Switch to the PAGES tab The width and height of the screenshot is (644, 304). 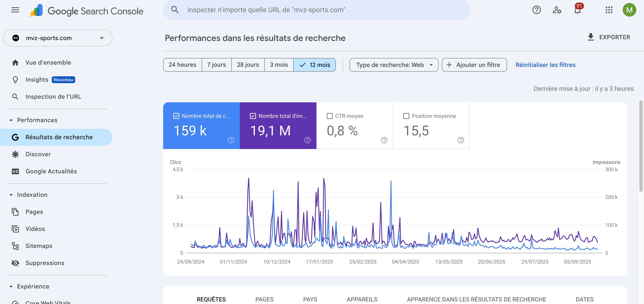tap(264, 299)
